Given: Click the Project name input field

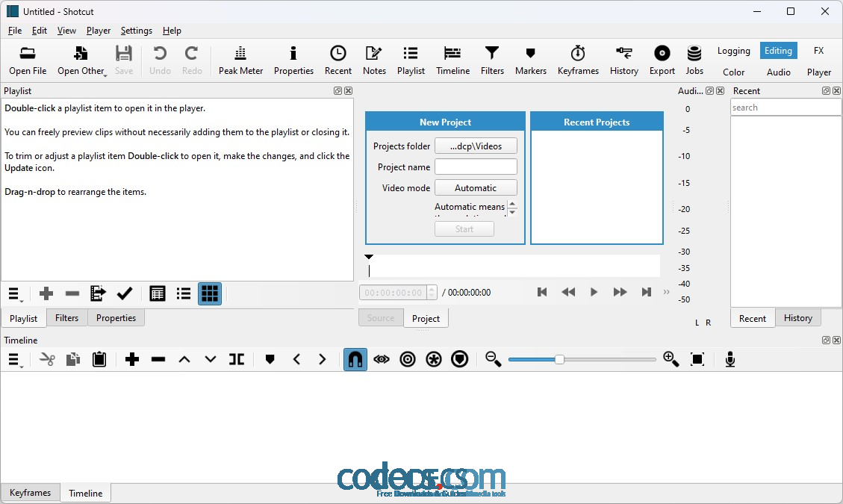Looking at the screenshot, I should pos(476,167).
